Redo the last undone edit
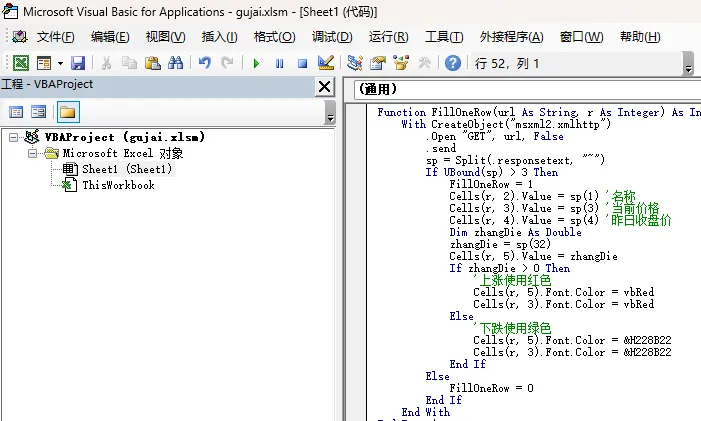701x421 pixels. click(228, 63)
